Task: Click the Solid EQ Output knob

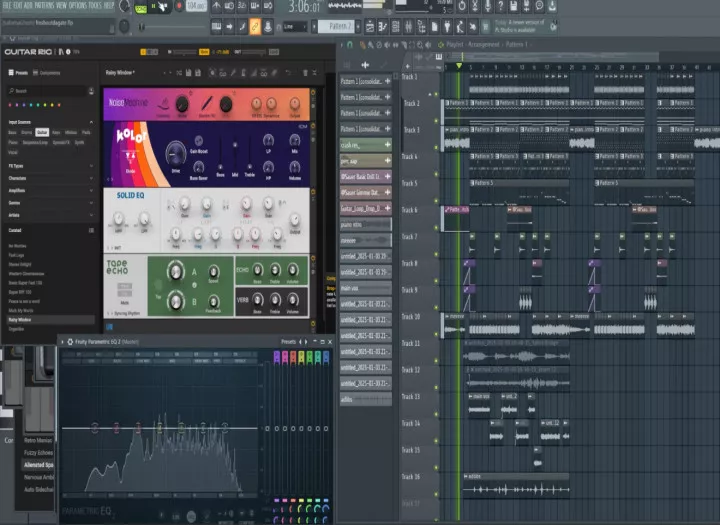Action: click(x=294, y=220)
